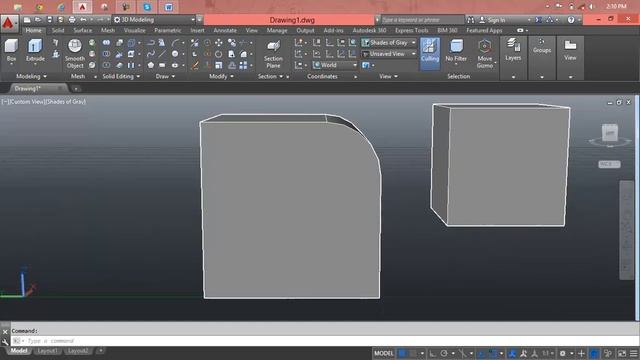The height and width of the screenshot is (360, 640).
Task: Switch to the Solid ribbon tab
Action: (x=58, y=30)
